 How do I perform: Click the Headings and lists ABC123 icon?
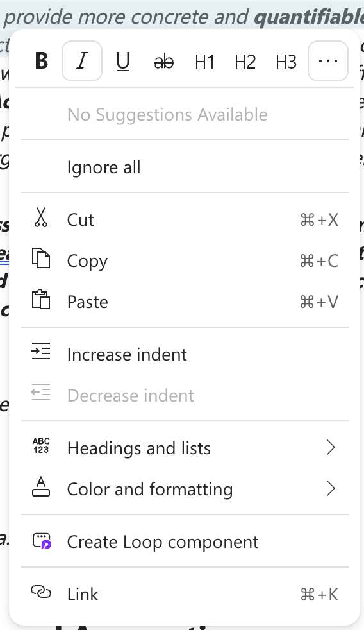pos(41,446)
